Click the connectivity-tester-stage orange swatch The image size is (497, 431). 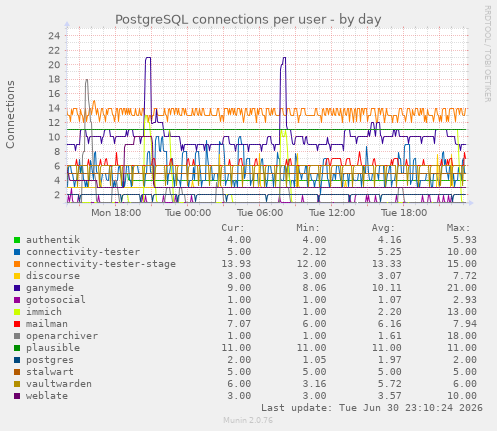coord(17,264)
